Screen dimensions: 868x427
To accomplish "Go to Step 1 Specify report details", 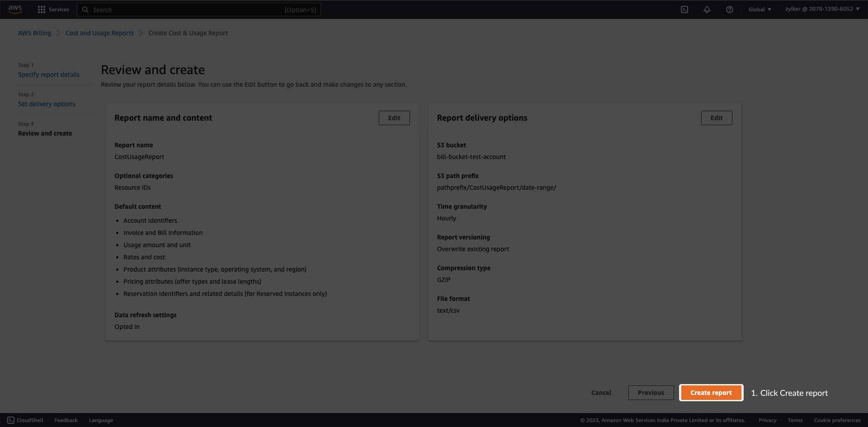I will (x=49, y=75).
